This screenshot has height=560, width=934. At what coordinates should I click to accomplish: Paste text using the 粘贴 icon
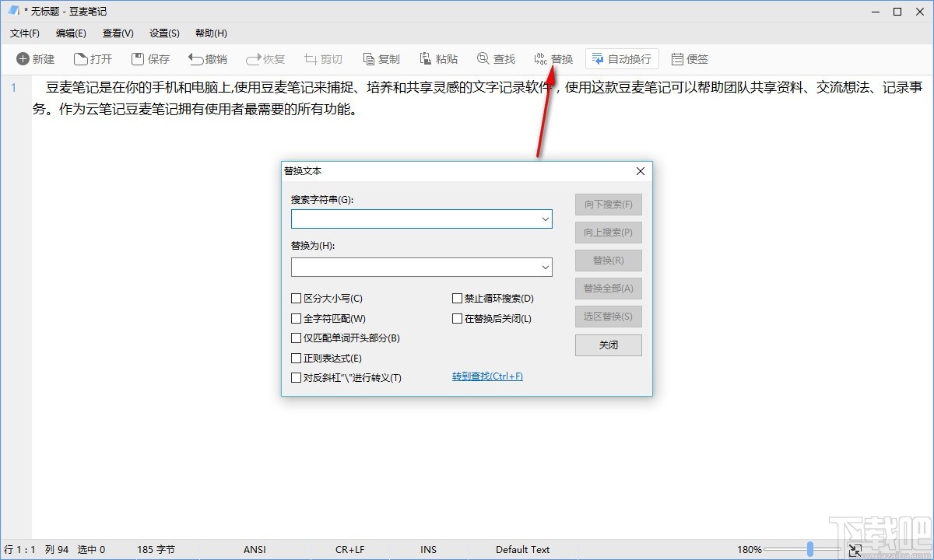(438, 58)
